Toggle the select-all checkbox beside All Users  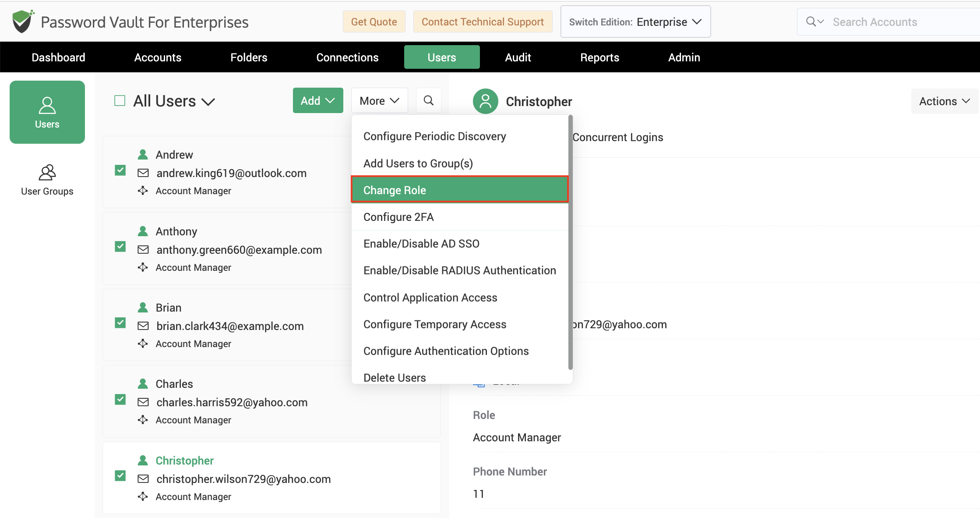(120, 101)
